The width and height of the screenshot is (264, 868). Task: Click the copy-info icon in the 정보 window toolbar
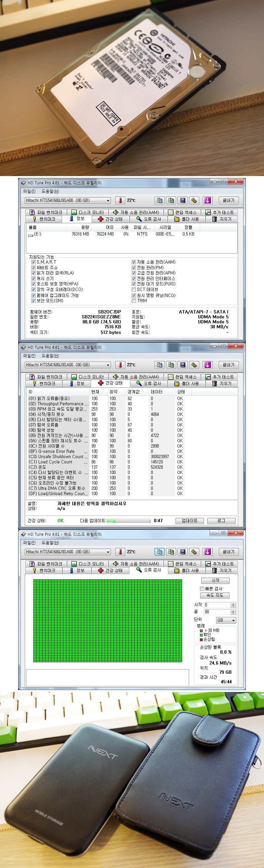(x=160, y=200)
